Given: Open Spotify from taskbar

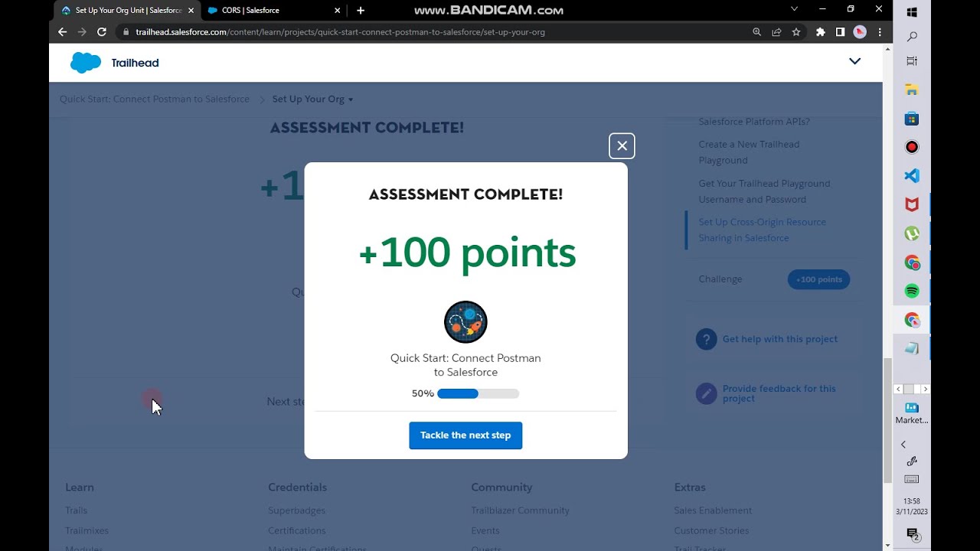Looking at the screenshot, I should tap(911, 291).
